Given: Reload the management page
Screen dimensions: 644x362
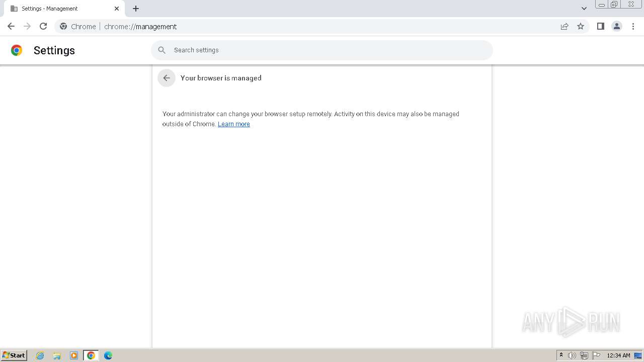Looking at the screenshot, I should pos(43,26).
